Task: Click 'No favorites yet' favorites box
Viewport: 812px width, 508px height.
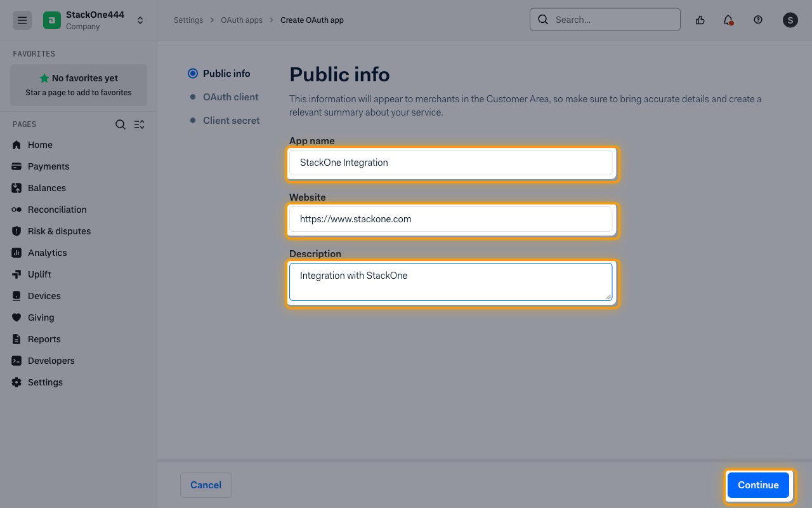Action: click(x=79, y=85)
